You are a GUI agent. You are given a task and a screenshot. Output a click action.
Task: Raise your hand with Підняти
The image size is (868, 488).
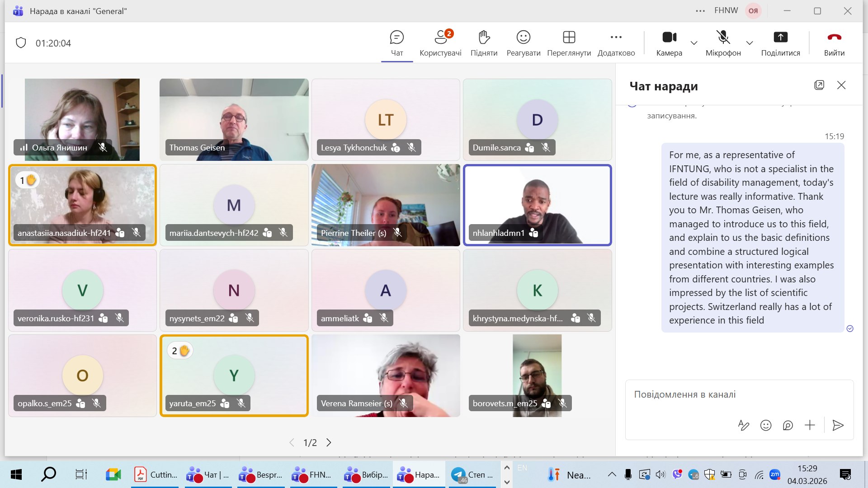pos(484,43)
